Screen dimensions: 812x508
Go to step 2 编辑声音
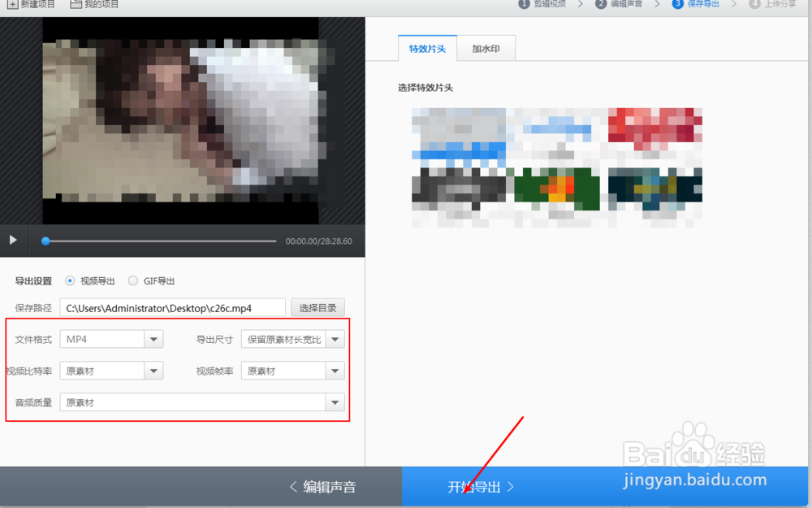619,4
